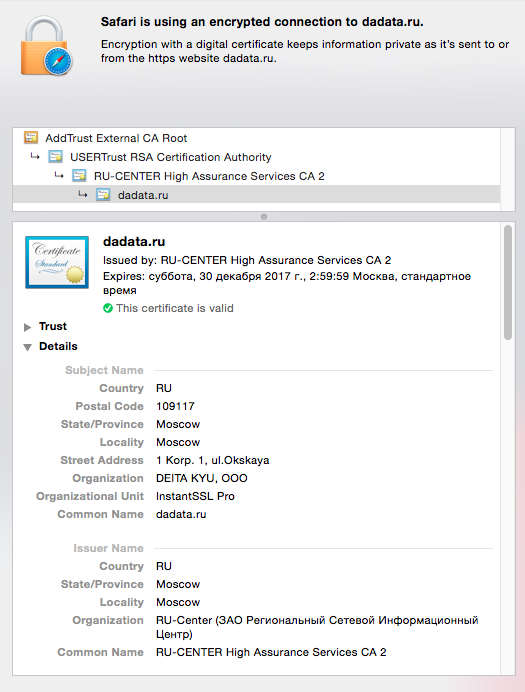
Task: Click the AddTrust External CA Root certificate icon
Action: [x=31, y=138]
